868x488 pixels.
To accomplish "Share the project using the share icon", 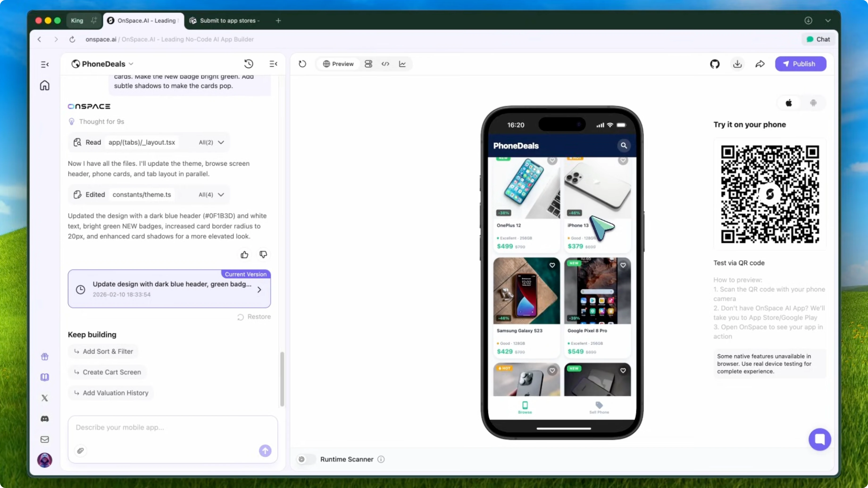I will click(x=760, y=64).
